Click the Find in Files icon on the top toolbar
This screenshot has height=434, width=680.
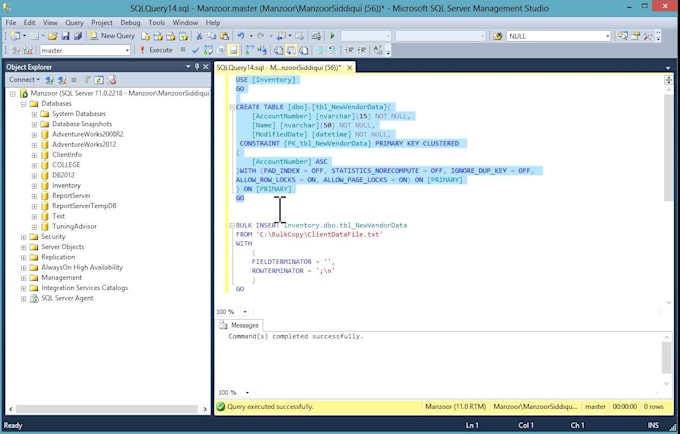497,36
